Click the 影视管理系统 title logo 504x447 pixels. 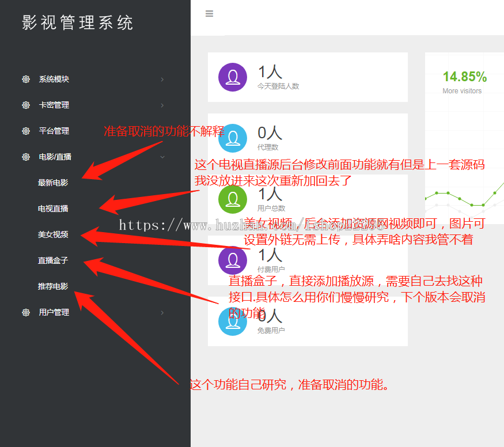(78, 22)
